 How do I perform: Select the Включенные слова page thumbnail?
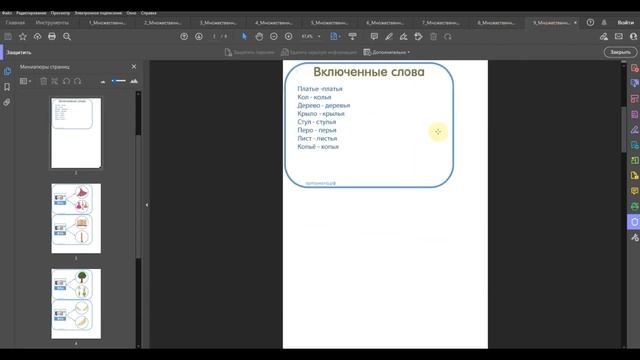coord(76,133)
